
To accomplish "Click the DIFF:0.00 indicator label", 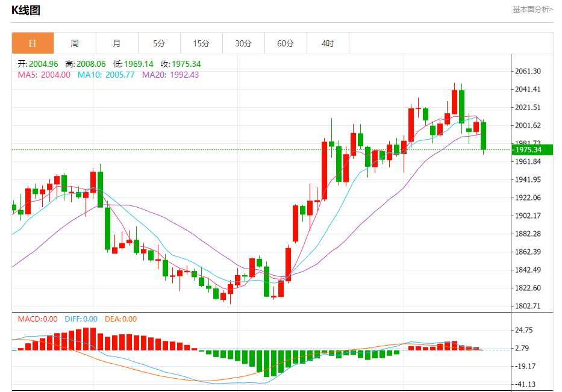I will pyautogui.click(x=81, y=319).
